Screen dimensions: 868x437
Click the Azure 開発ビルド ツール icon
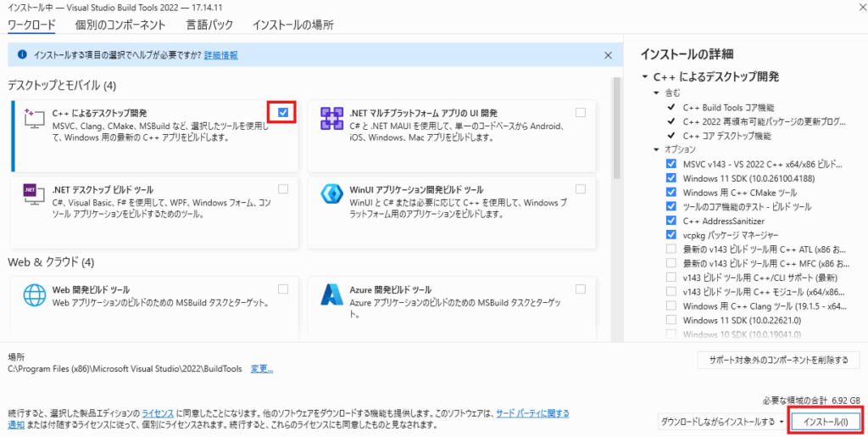[x=331, y=295]
